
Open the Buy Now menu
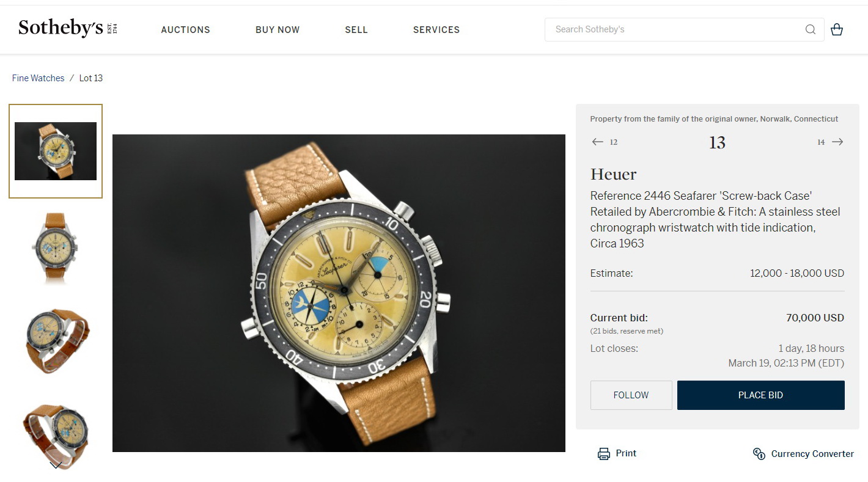tap(278, 29)
